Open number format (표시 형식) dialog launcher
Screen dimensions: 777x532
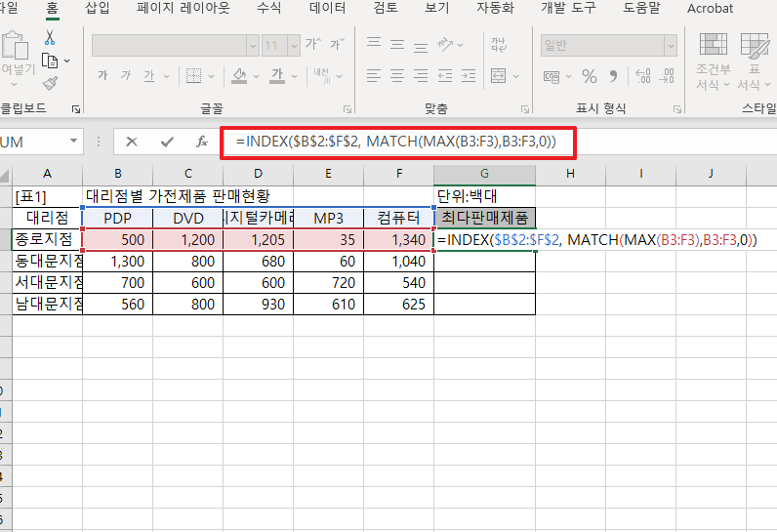click(x=676, y=109)
